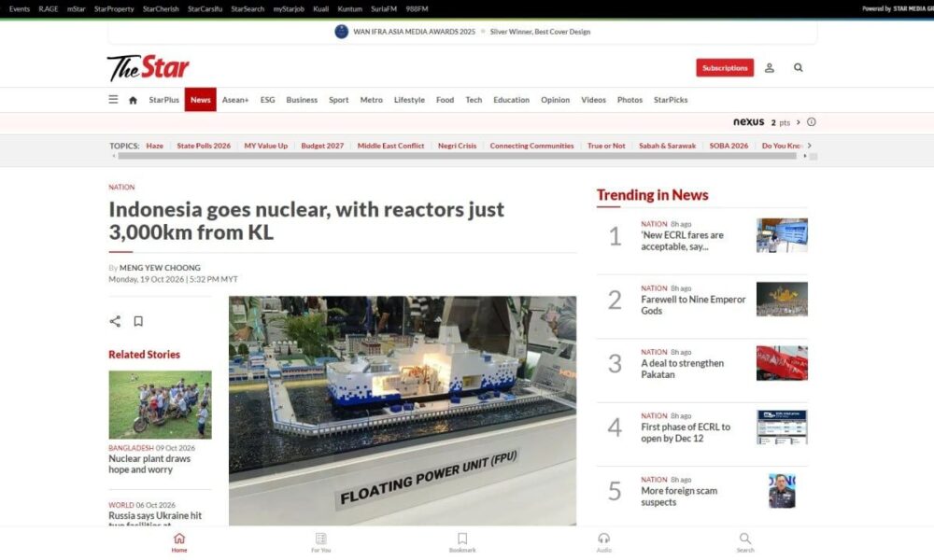Click the myStarjob link in top bar
Image resolution: width=934 pixels, height=560 pixels.
click(x=289, y=9)
